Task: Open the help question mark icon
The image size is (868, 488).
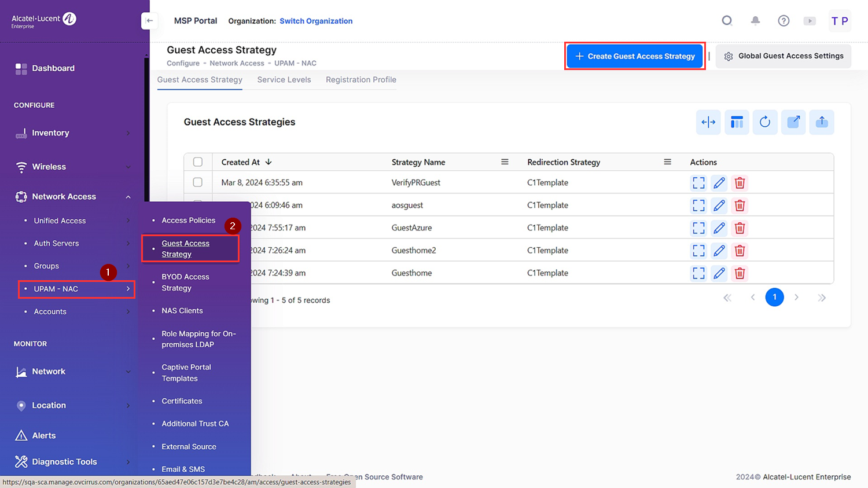Action: point(784,21)
